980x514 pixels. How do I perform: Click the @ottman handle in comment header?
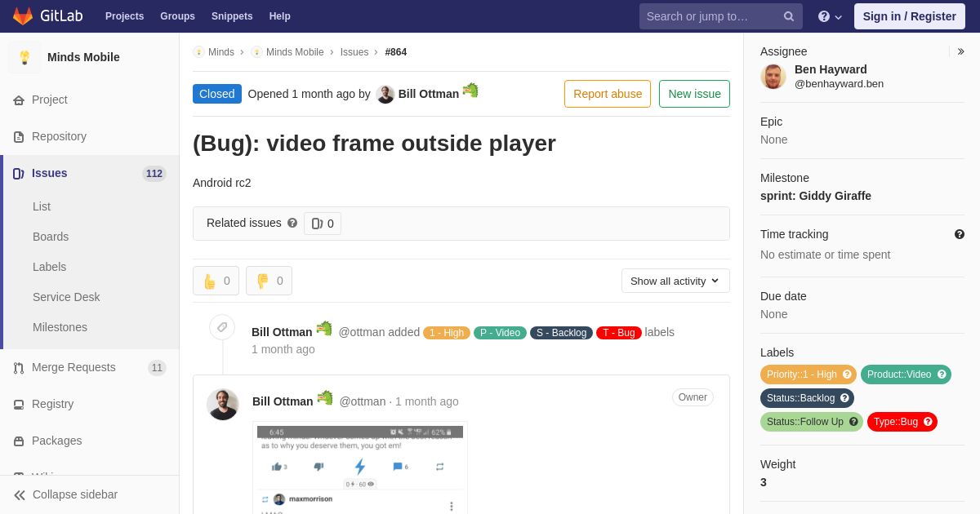pyautogui.click(x=363, y=401)
